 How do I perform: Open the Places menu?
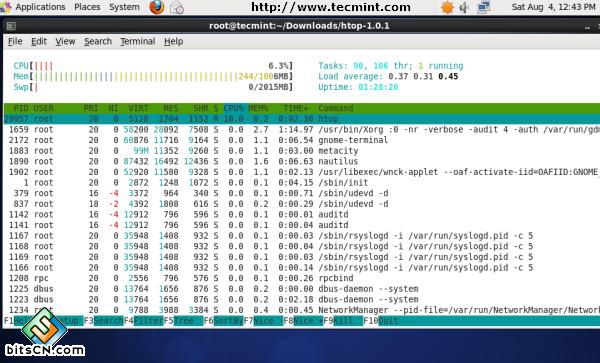[87, 7]
